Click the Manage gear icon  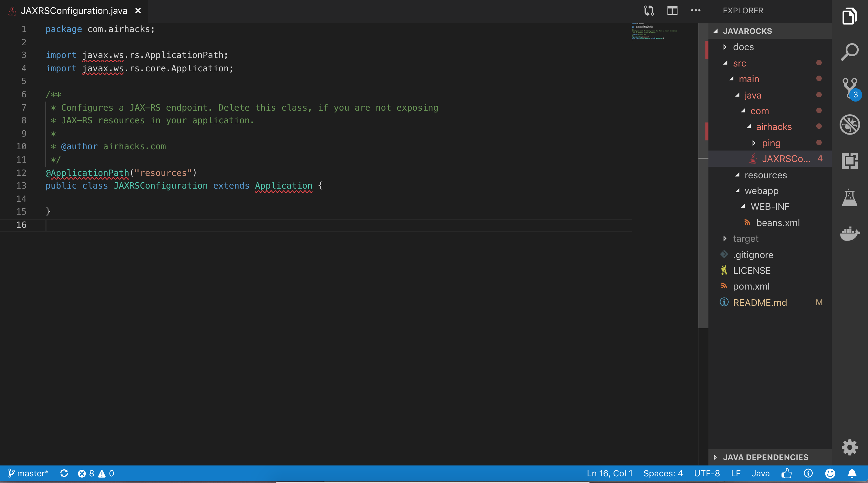(849, 447)
